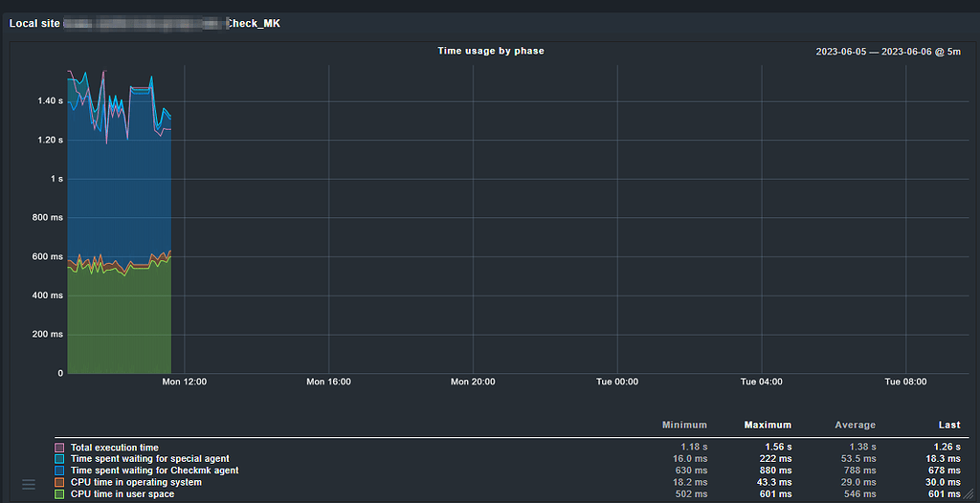Select CPU time in user space entry

(x=122, y=494)
